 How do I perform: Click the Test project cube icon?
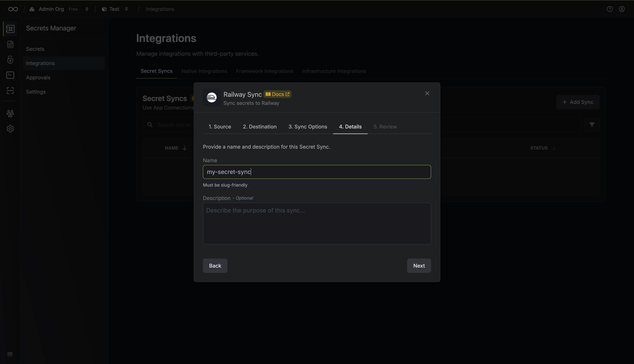[104, 9]
